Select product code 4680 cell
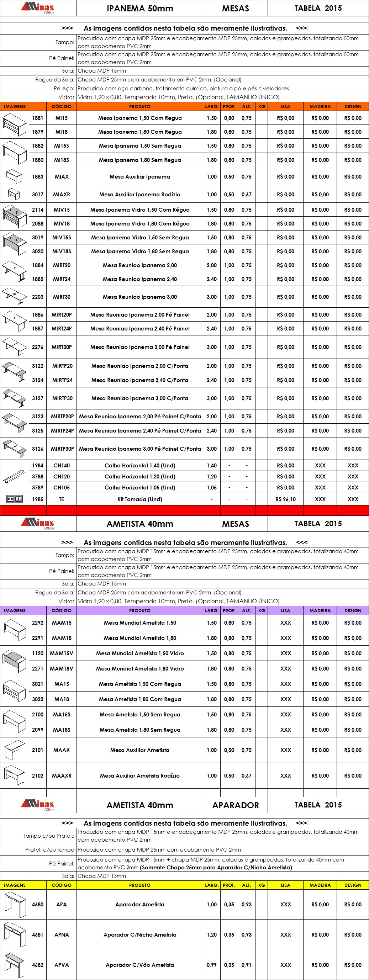 click(x=38, y=904)
